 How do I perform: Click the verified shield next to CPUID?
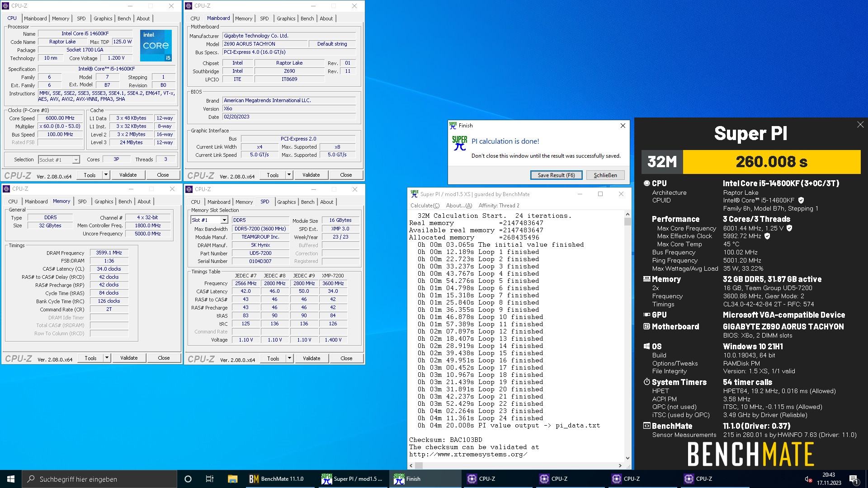tap(801, 200)
